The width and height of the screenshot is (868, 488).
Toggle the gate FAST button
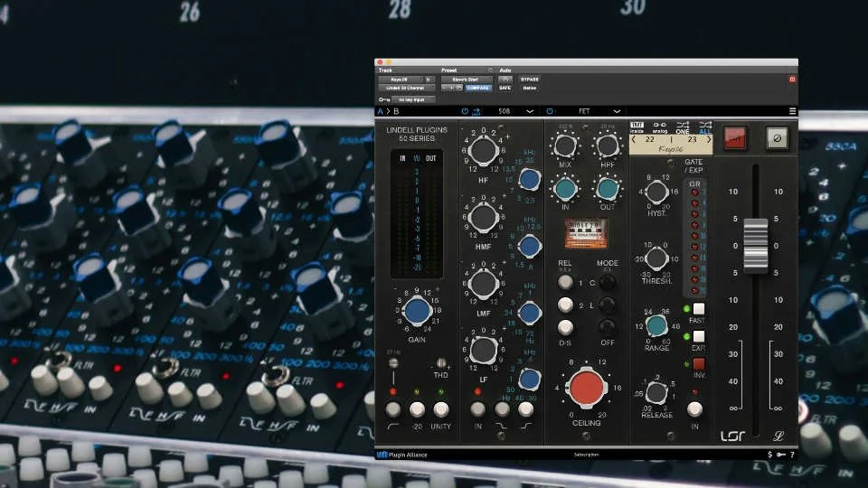coord(699,309)
